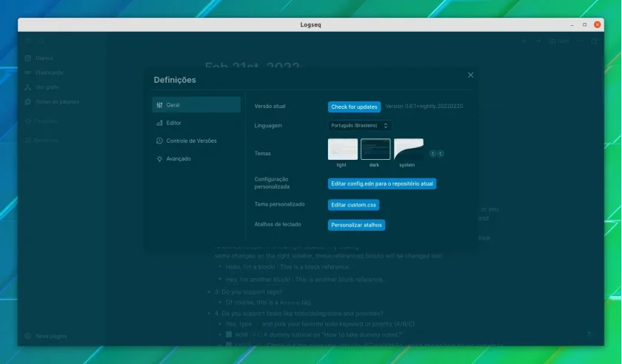Click the Nova página plus icon
Image resolution: width=622 pixels, height=364 pixels.
pyautogui.click(x=28, y=336)
